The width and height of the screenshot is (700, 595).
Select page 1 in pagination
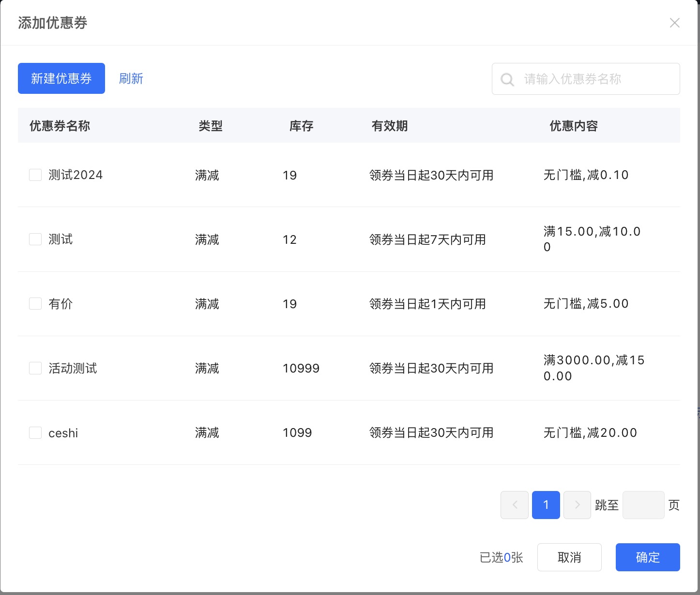546,505
